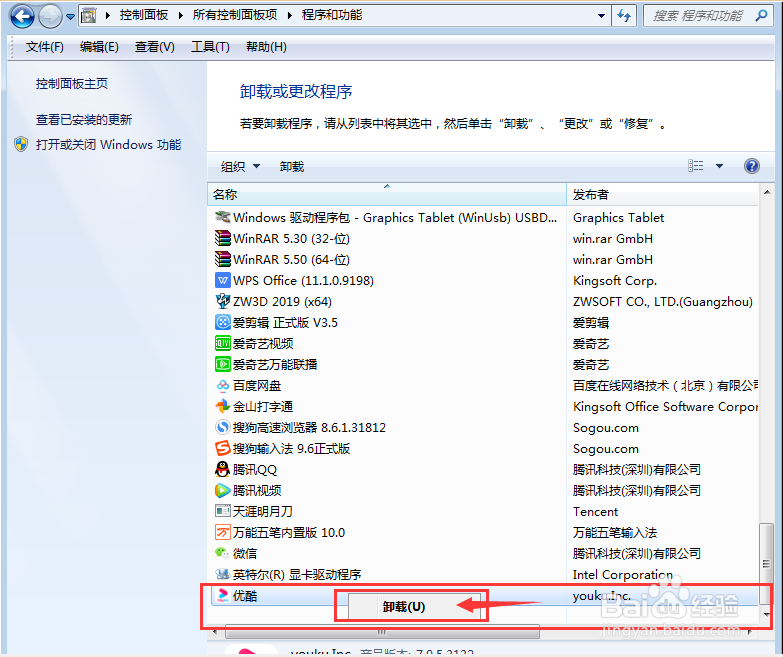Click the blue help question mark icon
This screenshot has width=783, height=657.
[x=752, y=166]
